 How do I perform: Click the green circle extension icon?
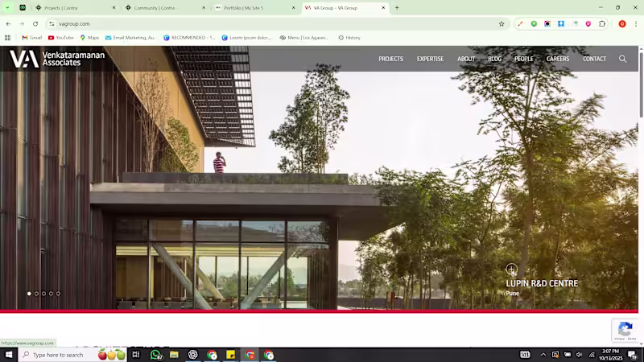[534, 24]
